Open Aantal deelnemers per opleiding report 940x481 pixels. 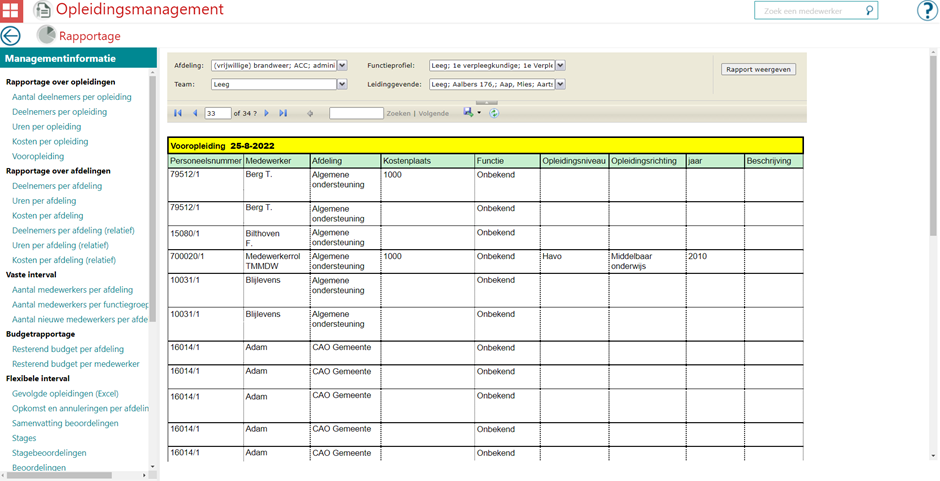tap(71, 97)
